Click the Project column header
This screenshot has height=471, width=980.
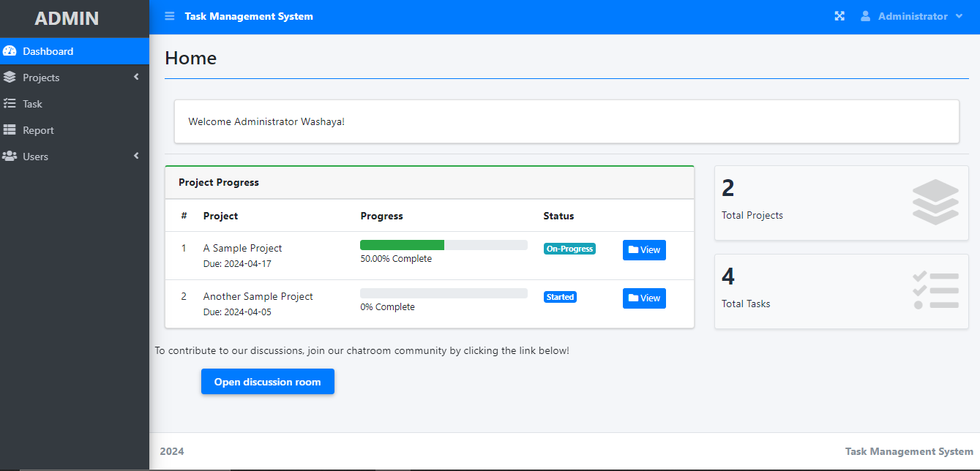[220, 216]
